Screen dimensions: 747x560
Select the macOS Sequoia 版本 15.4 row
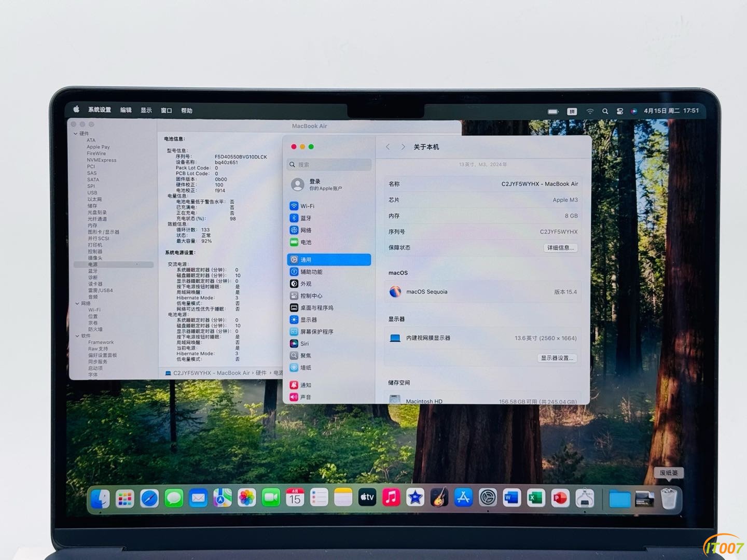(x=483, y=292)
